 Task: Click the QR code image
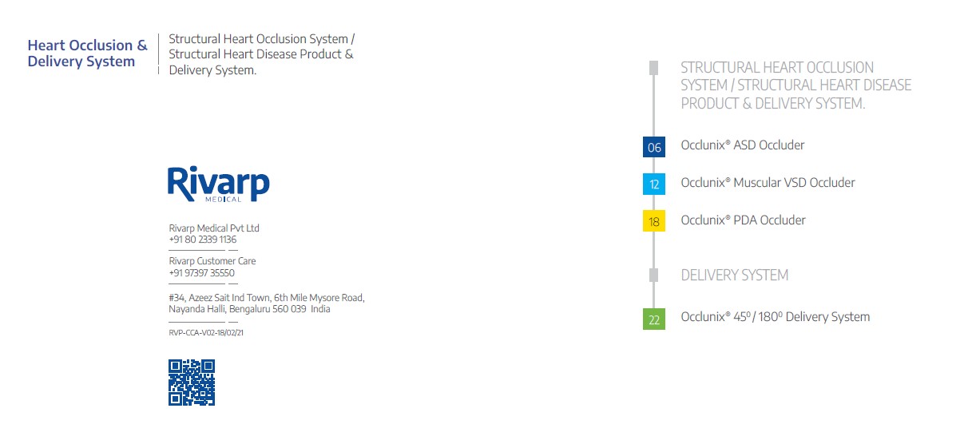(192, 383)
